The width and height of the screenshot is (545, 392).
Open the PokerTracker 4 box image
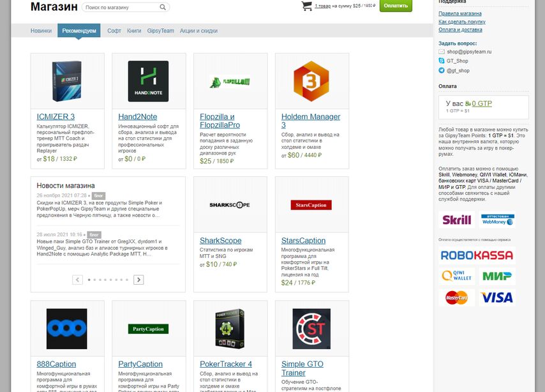230,329
